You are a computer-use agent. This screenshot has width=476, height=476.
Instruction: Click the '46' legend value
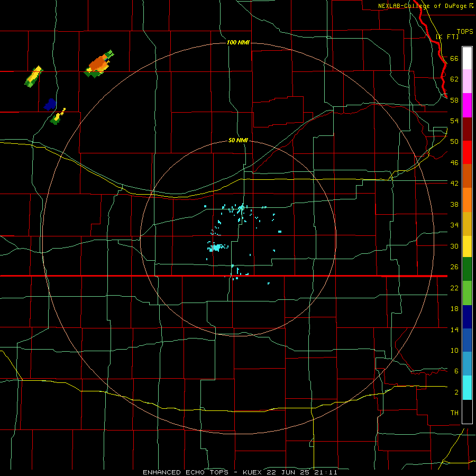click(454, 162)
